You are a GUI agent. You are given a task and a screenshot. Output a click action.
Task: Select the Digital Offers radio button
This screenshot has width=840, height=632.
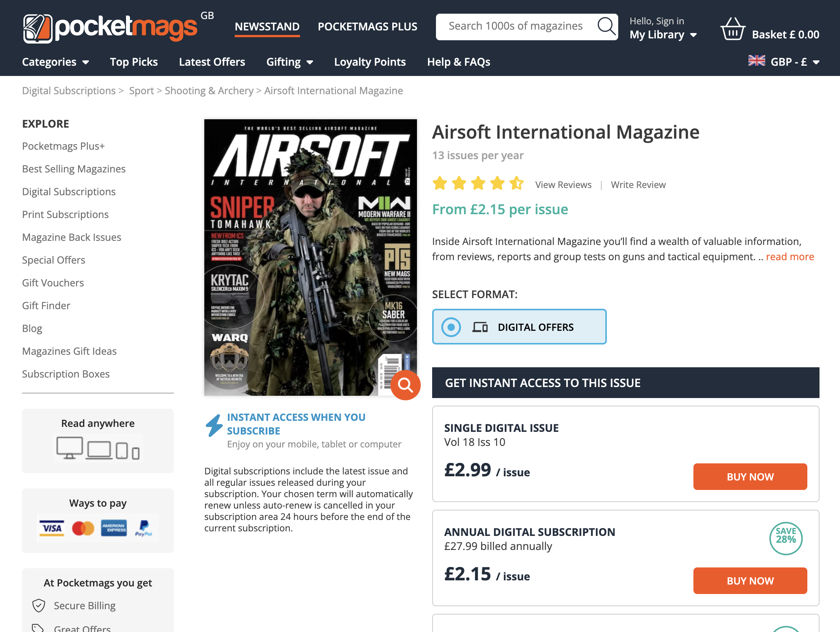(x=451, y=327)
